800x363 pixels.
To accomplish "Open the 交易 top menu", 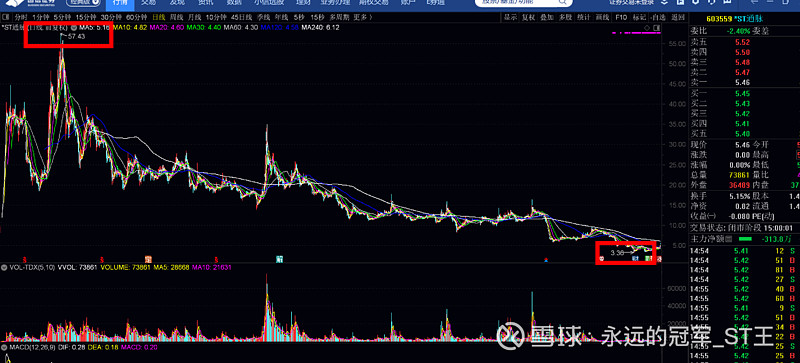I will pyautogui.click(x=148, y=2).
